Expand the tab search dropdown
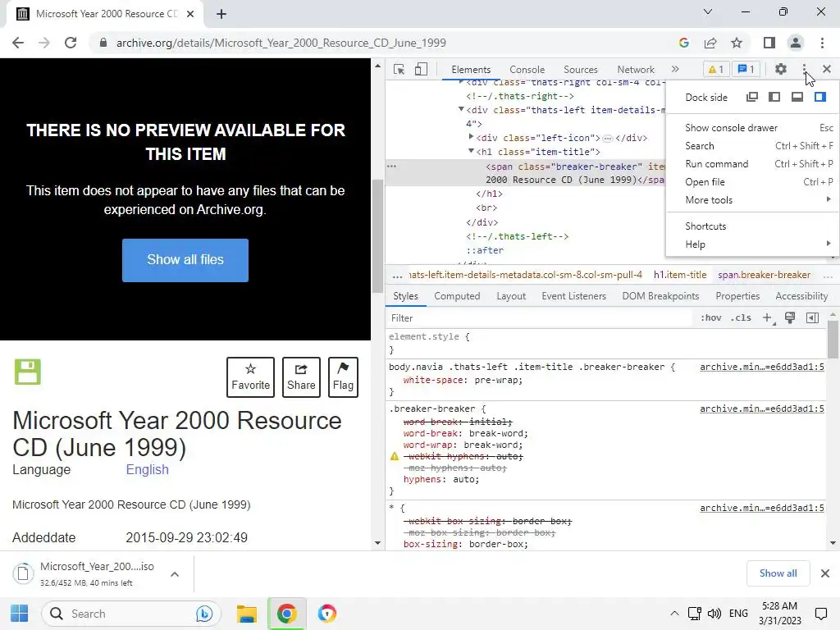 coord(708,11)
